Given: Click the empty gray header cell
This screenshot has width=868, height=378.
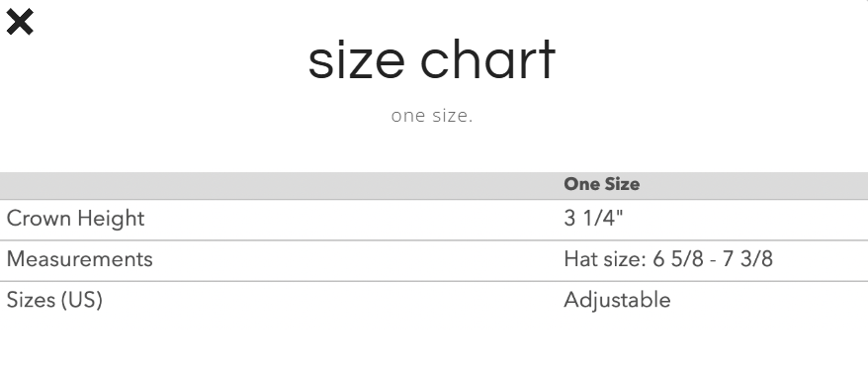Looking at the screenshot, I should [x=279, y=186].
